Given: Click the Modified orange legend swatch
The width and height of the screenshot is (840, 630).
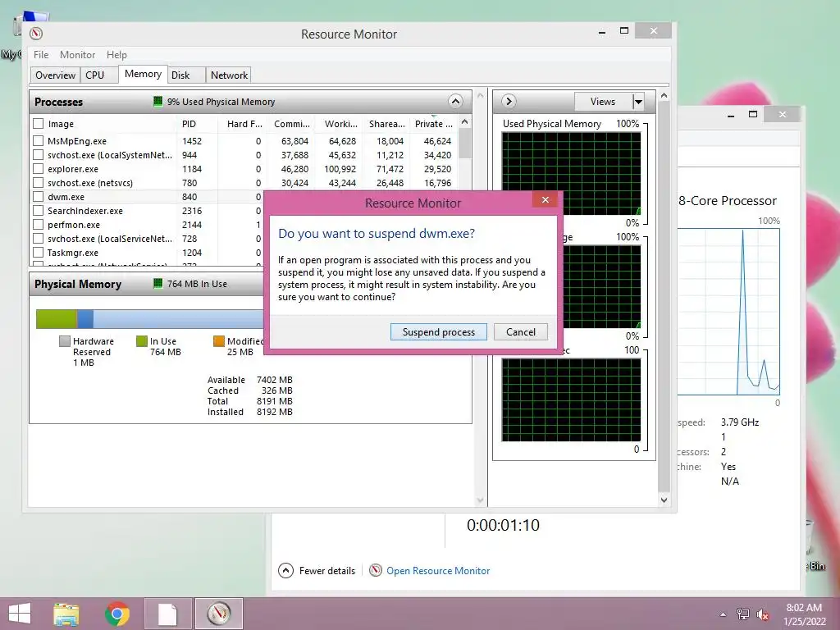Looking at the screenshot, I should pos(218,341).
